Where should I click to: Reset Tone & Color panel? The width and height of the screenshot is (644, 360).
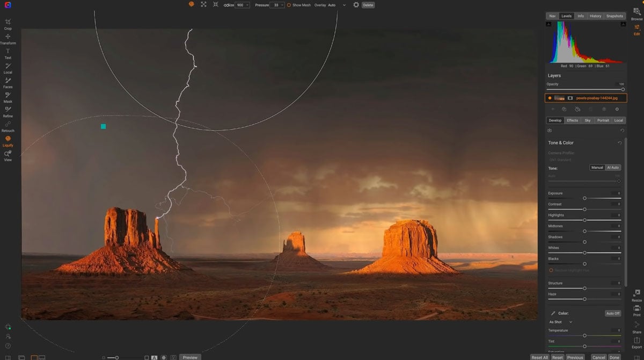click(x=620, y=143)
